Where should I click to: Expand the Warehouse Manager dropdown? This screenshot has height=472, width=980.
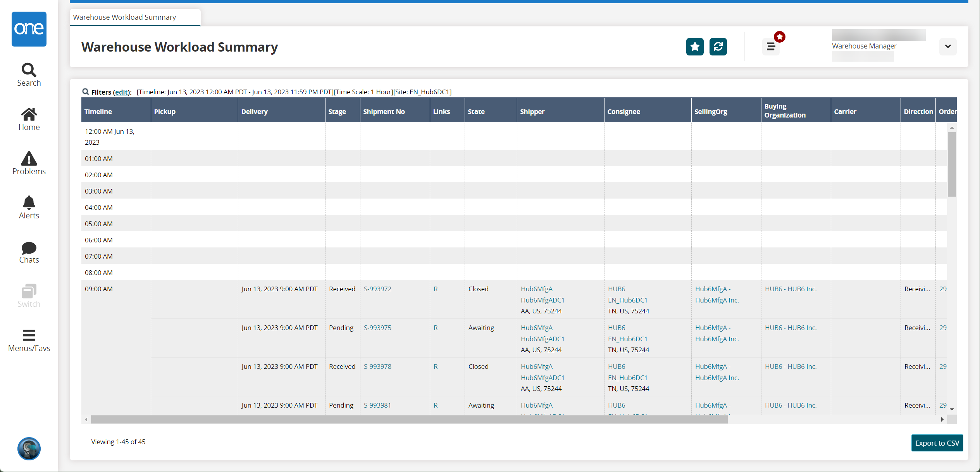(x=947, y=47)
